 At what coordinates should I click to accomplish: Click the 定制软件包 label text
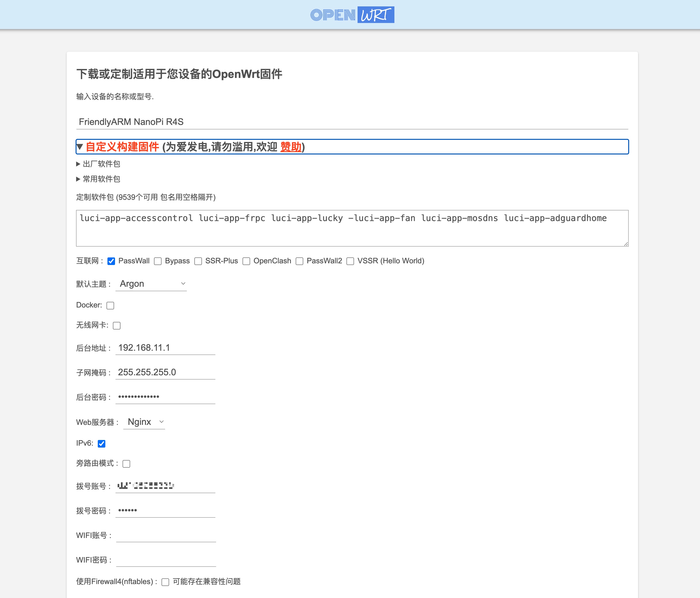pyautogui.click(x=146, y=197)
